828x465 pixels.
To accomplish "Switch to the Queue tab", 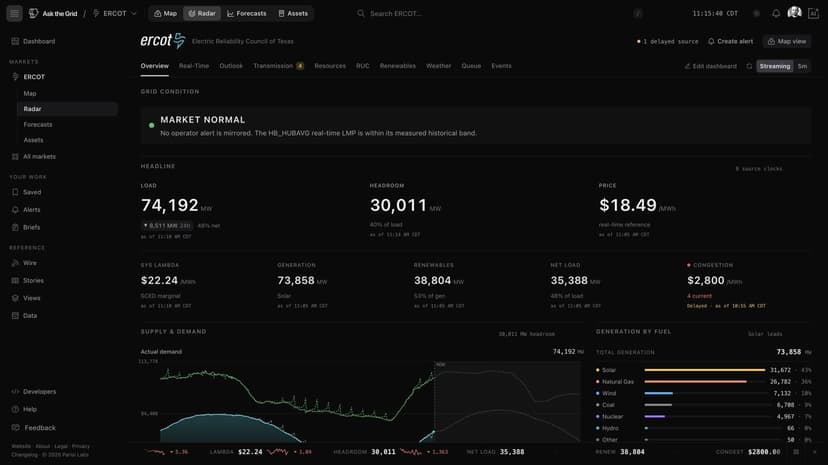I will 471,66.
